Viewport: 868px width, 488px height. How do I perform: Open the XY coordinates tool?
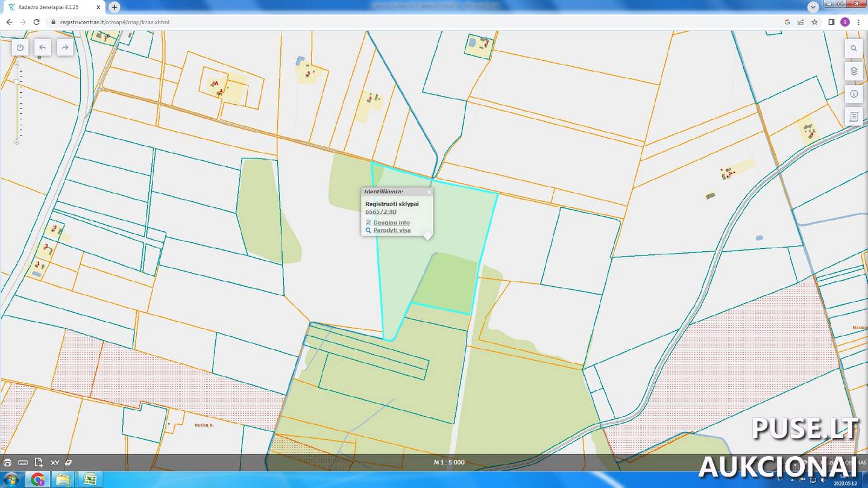55,463
